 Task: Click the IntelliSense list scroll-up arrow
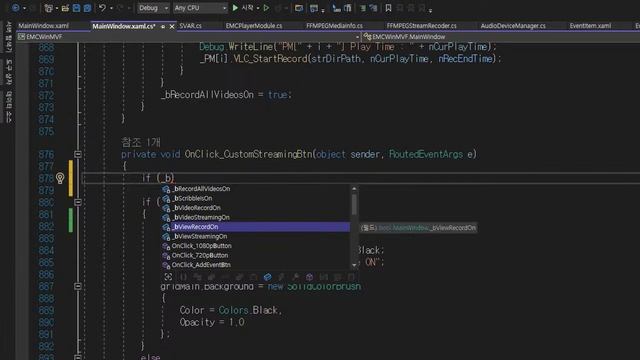[354, 189]
